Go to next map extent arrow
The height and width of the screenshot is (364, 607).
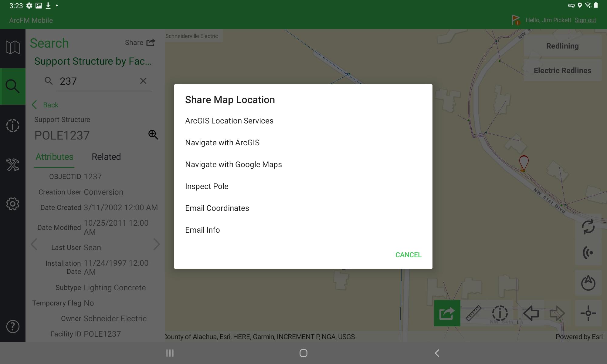[x=557, y=313]
